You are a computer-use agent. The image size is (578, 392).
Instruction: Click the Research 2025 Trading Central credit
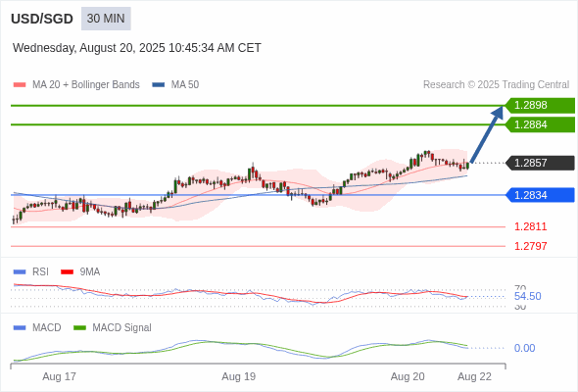point(496,85)
